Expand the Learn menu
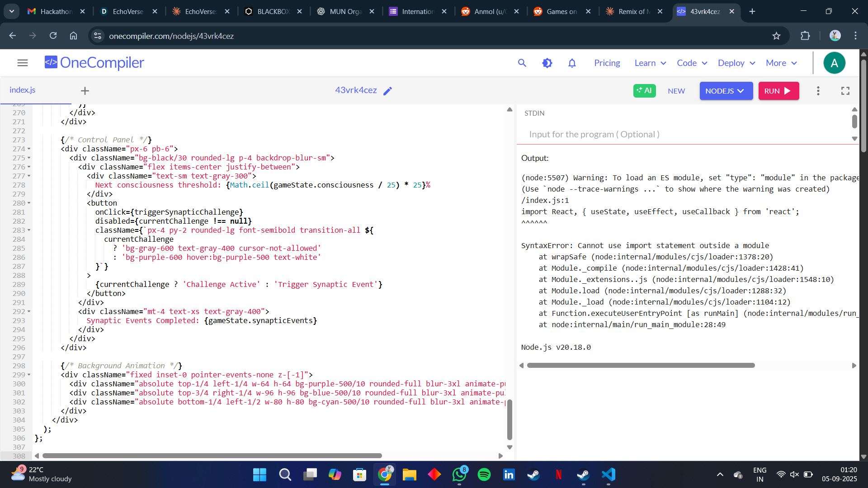The width and height of the screenshot is (868, 488). pos(650,63)
